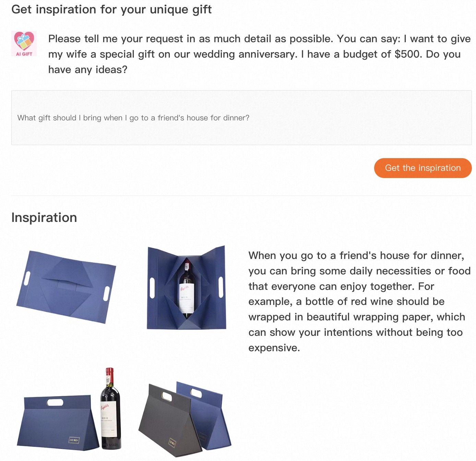Open the flat folded blue box image
Image resolution: width=476 pixels, height=461 pixels.
pos(66,287)
